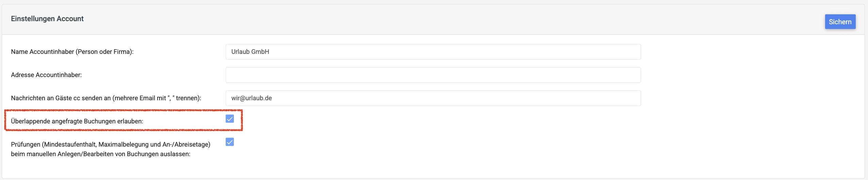Focus the Nachrichten an Gäste cc email field

point(433,98)
